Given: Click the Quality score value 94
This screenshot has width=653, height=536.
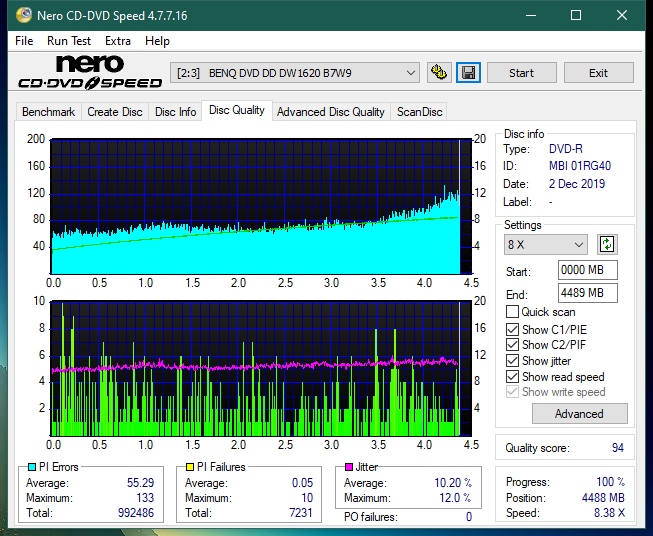Looking at the screenshot, I should pyautogui.click(x=618, y=448).
